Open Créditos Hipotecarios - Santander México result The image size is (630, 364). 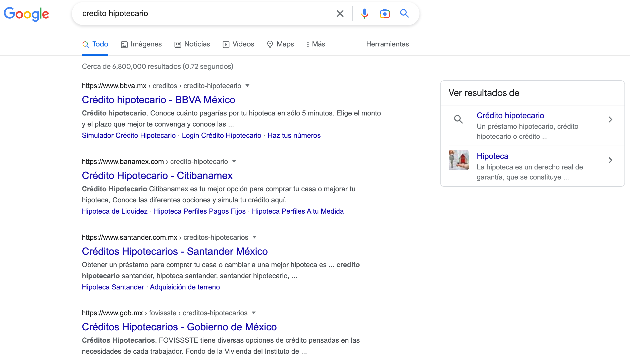[175, 252]
